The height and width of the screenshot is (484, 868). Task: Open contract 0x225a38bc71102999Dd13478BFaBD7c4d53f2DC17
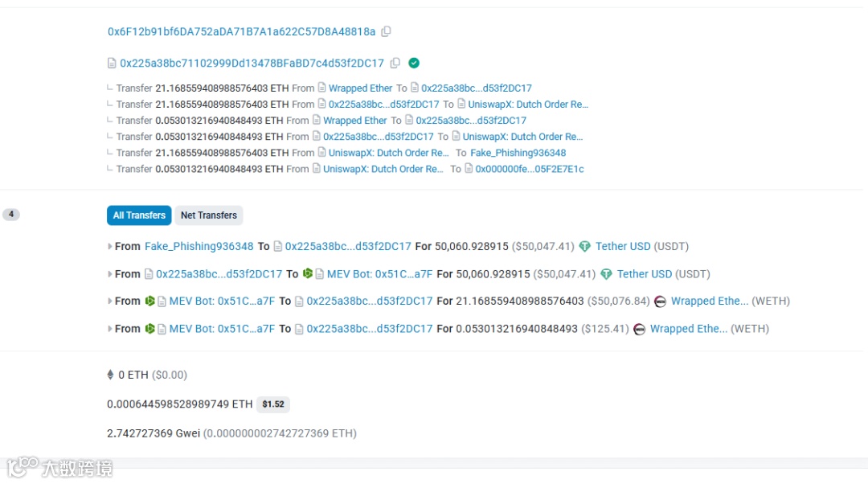(252, 64)
